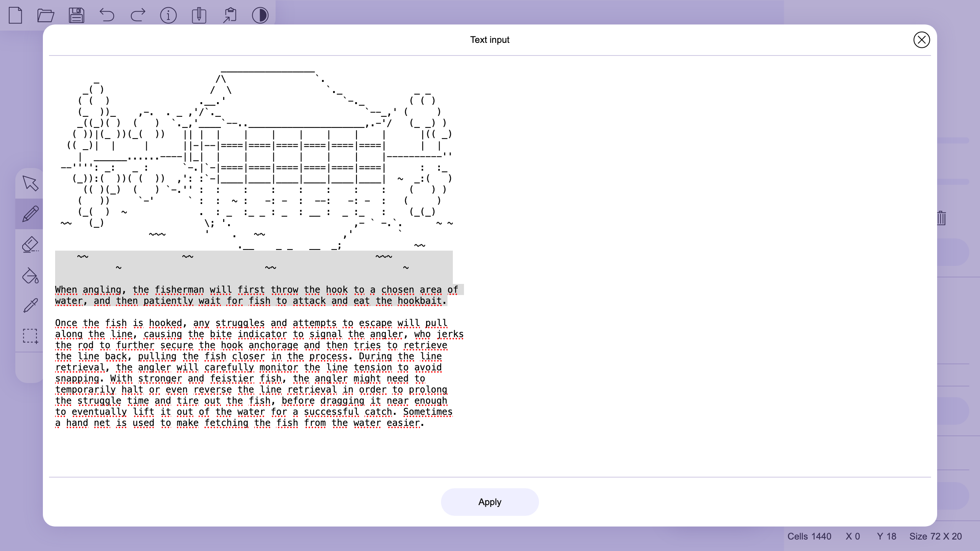Select the fill bucket tool
980x551 pixels.
[30, 275]
